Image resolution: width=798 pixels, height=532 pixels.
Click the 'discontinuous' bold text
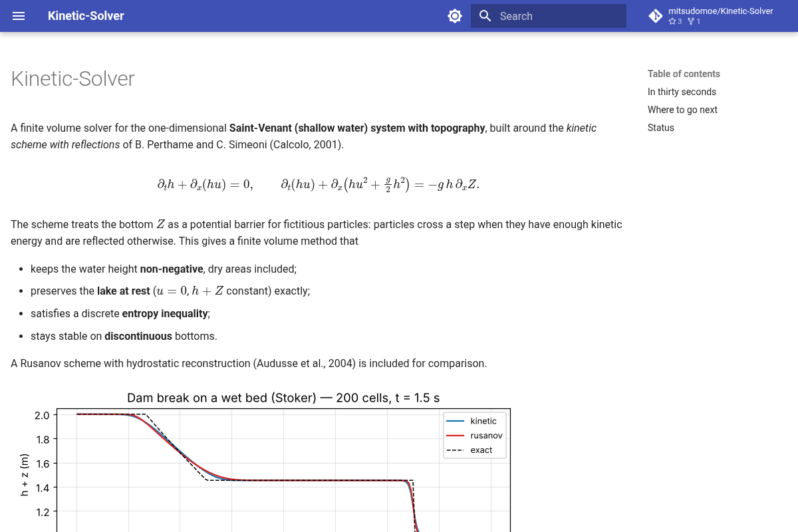pos(138,336)
